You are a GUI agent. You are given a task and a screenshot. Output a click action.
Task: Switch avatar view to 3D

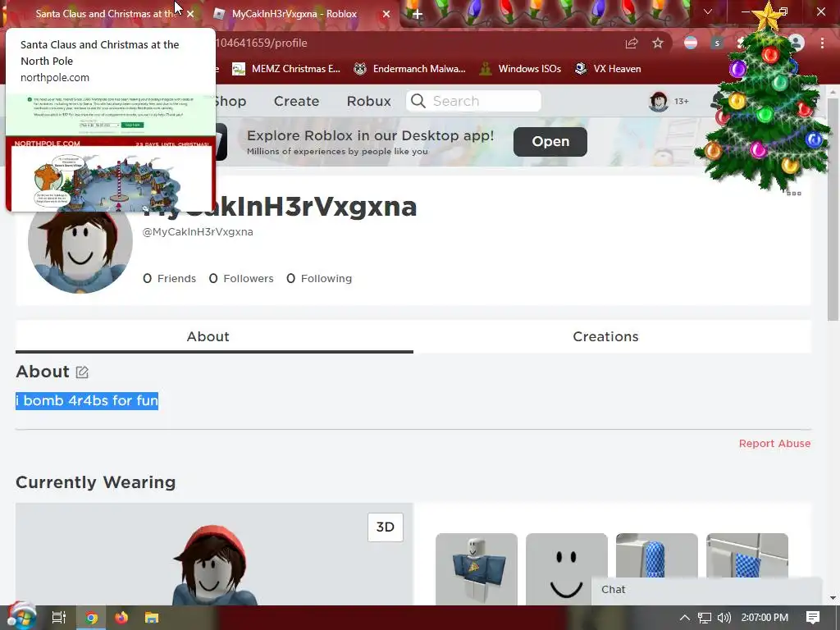point(386,527)
